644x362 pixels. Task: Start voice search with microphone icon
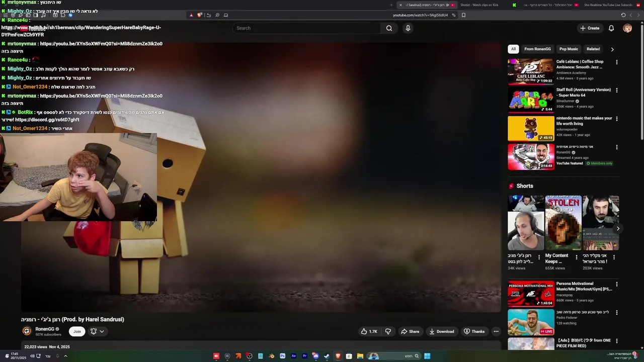(x=408, y=28)
